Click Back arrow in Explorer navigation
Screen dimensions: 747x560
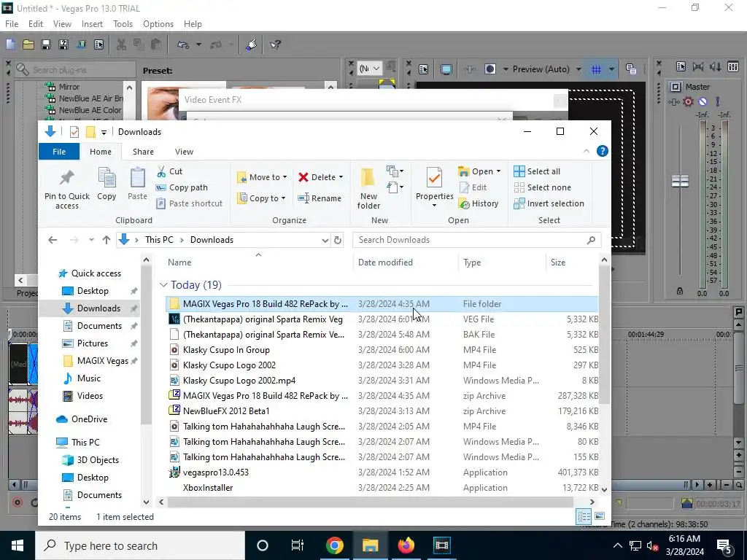[x=53, y=240]
